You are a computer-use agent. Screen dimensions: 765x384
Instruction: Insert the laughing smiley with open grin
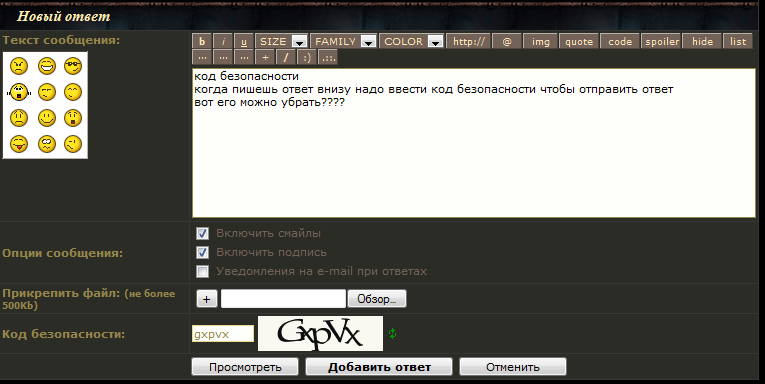[x=47, y=66]
